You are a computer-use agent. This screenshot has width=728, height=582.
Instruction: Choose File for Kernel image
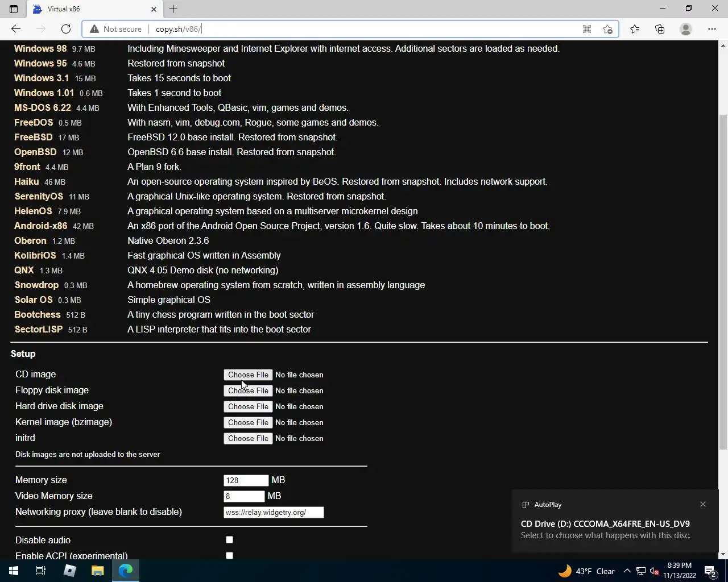coord(248,422)
